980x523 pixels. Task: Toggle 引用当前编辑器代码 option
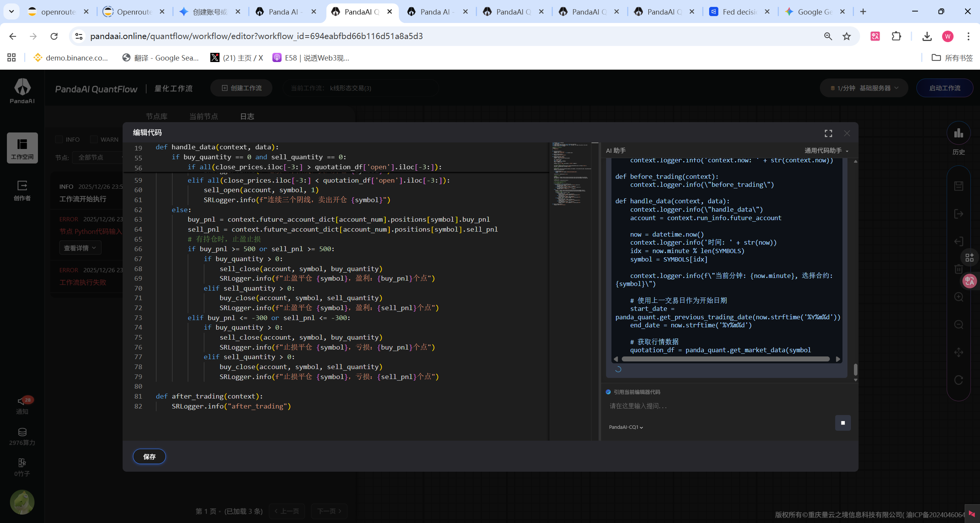(608, 392)
